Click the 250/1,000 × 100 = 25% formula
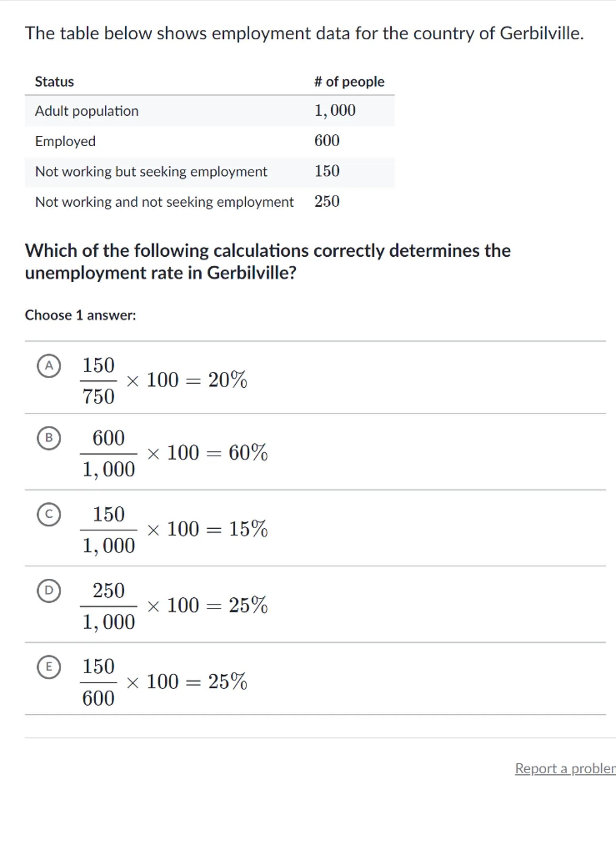This screenshot has width=616, height=854. pyautogui.click(x=175, y=606)
